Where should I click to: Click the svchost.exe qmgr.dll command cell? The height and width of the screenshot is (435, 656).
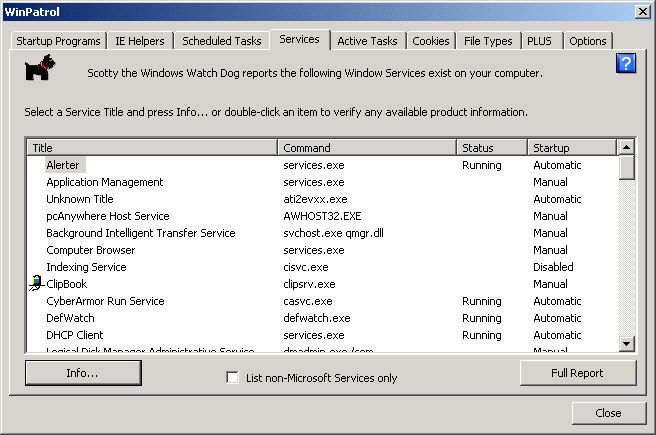click(x=333, y=233)
